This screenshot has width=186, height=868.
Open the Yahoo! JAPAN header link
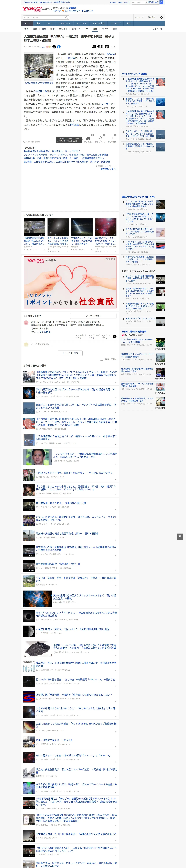116,2
